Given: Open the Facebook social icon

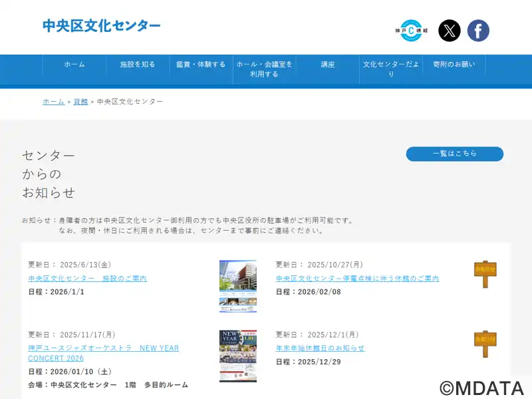Looking at the screenshot, I should coord(478,31).
